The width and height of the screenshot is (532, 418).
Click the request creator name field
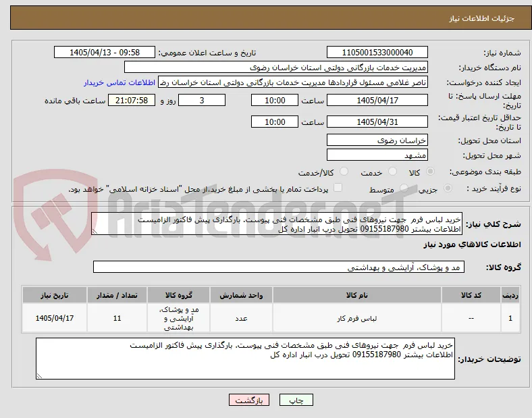293,82
